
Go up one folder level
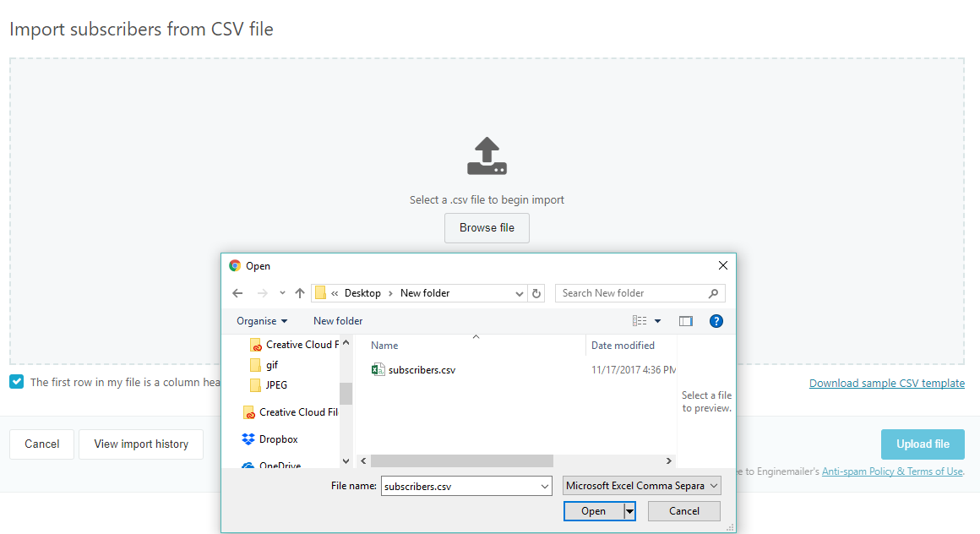(x=300, y=292)
